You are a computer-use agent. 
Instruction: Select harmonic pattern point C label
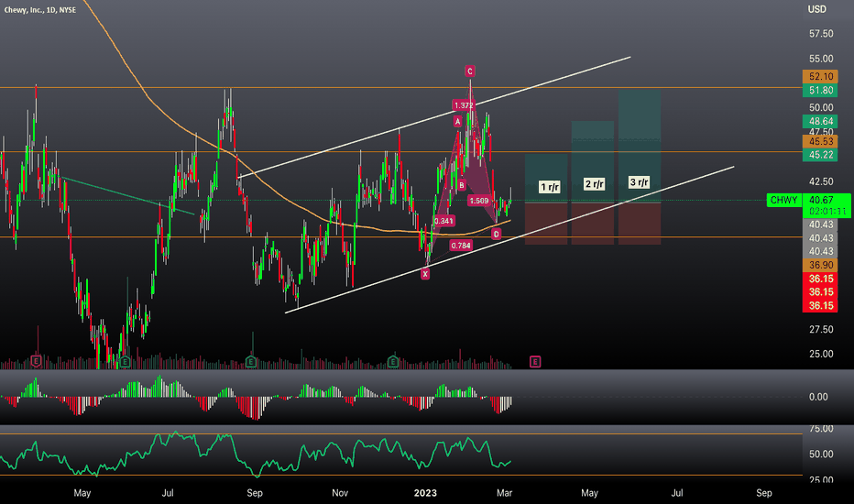pos(469,71)
